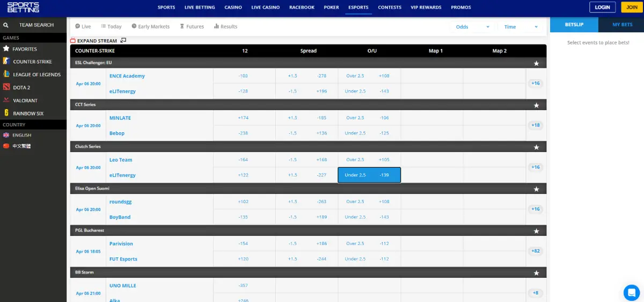The width and height of the screenshot is (644, 302).
Task: Switch to the My Bets tab
Action: click(623, 25)
